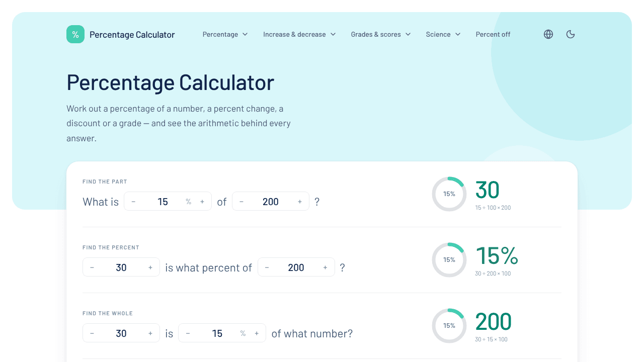Click the result value 30

pyautogui.click(x=487, y=190)
